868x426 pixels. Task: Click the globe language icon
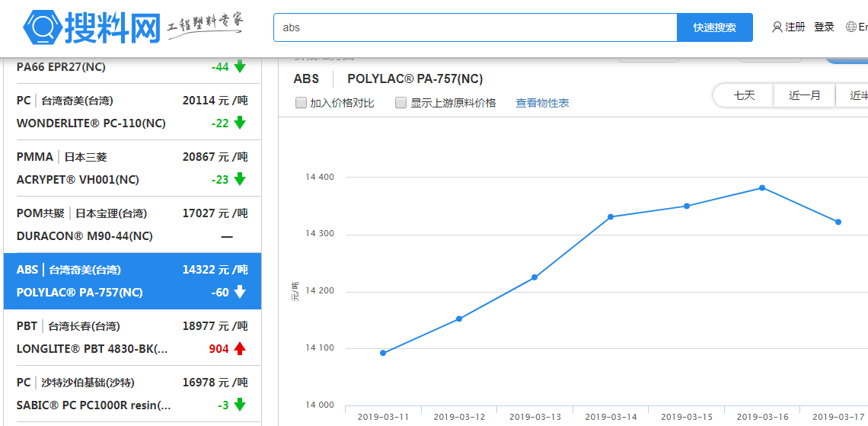pyautogui.click(x=850, y=27)
